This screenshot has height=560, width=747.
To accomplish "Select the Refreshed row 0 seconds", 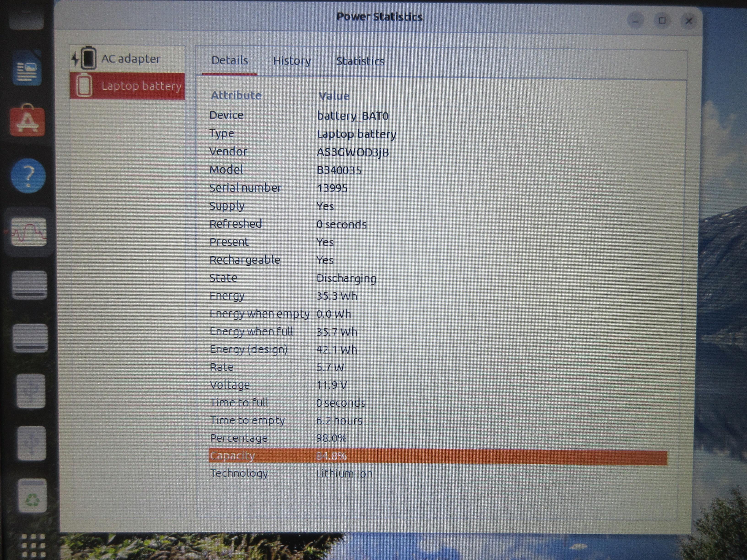I will coord(438,224).
